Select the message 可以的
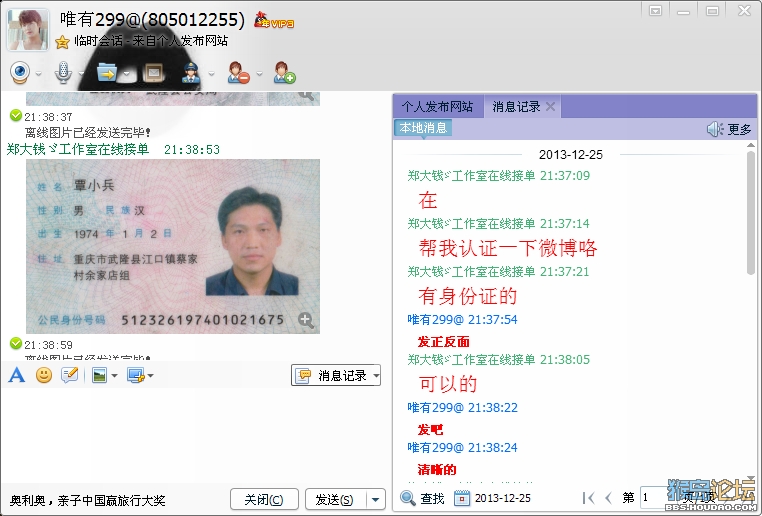The height and width of the screenshot is (516, 762). tap(448, 384)
